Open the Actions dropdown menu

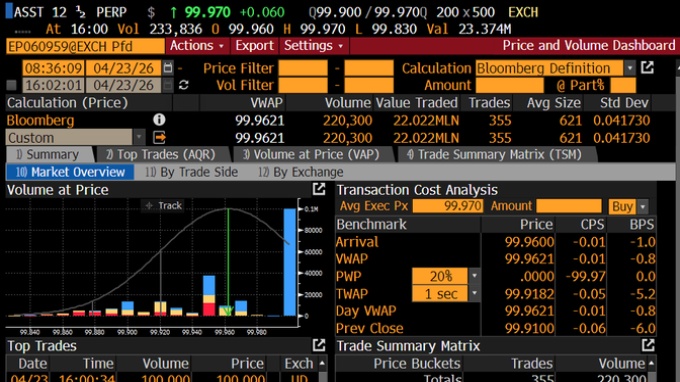[x=196, y=46]
